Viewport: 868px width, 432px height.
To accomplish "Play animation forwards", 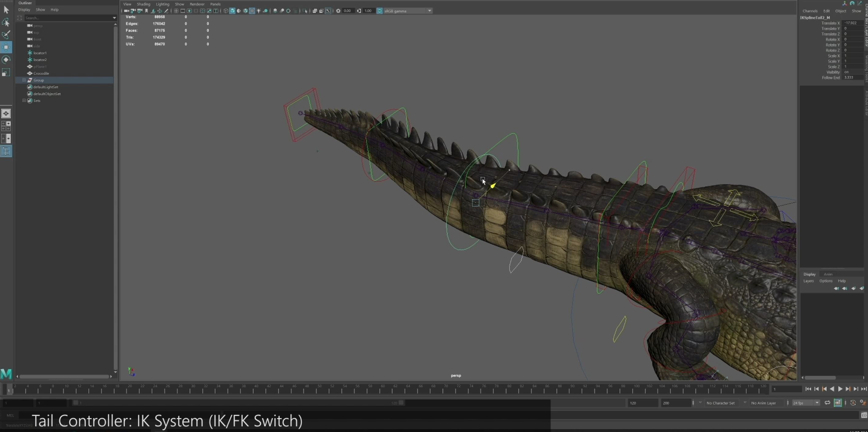I will (840, 389).
